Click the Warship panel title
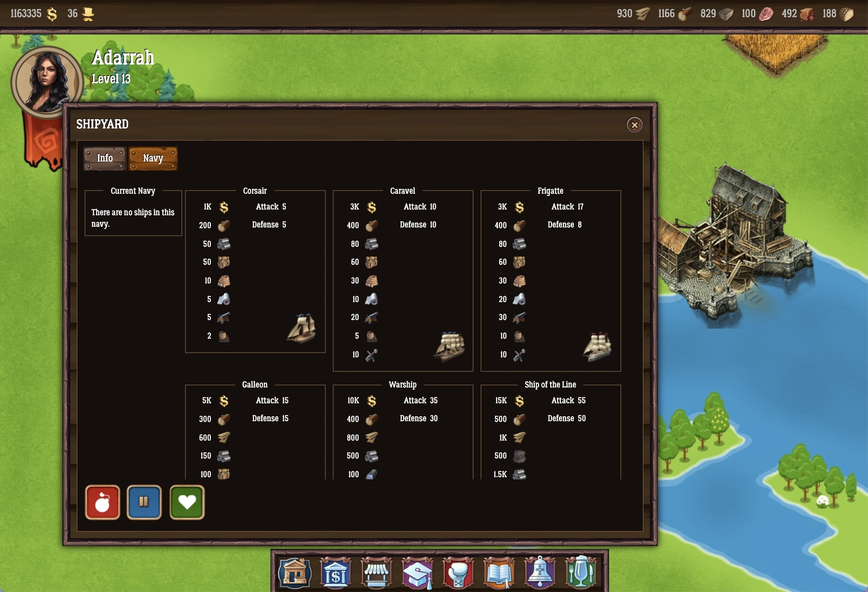This screenshot has width=868, height=592. point(402,384)
